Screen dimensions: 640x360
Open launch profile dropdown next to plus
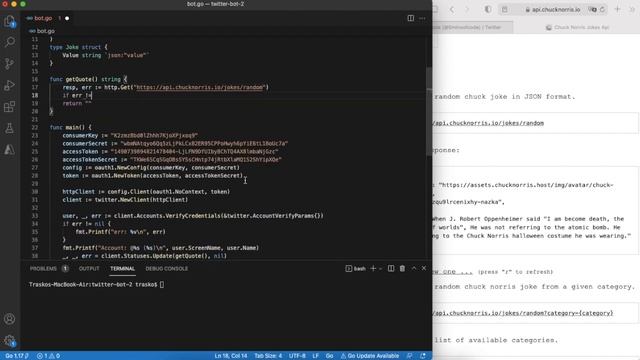380,268
